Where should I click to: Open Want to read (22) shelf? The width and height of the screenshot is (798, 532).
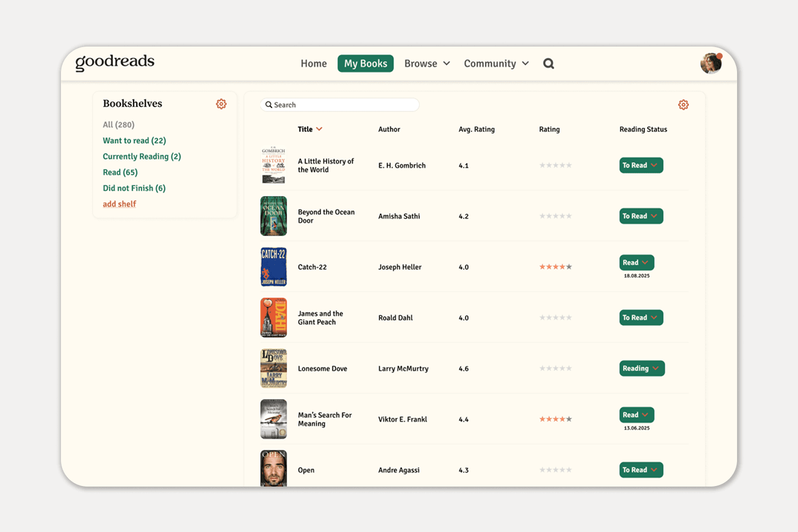(135, 141)
